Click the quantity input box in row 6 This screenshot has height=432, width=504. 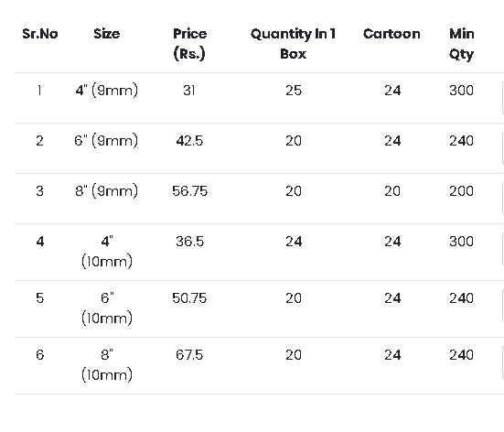(502, 362)
